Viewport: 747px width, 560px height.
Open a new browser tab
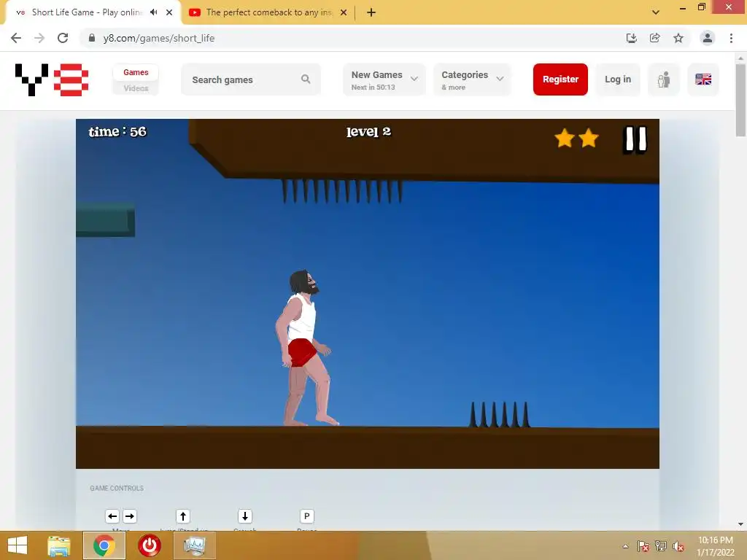(x=371, y=12)
